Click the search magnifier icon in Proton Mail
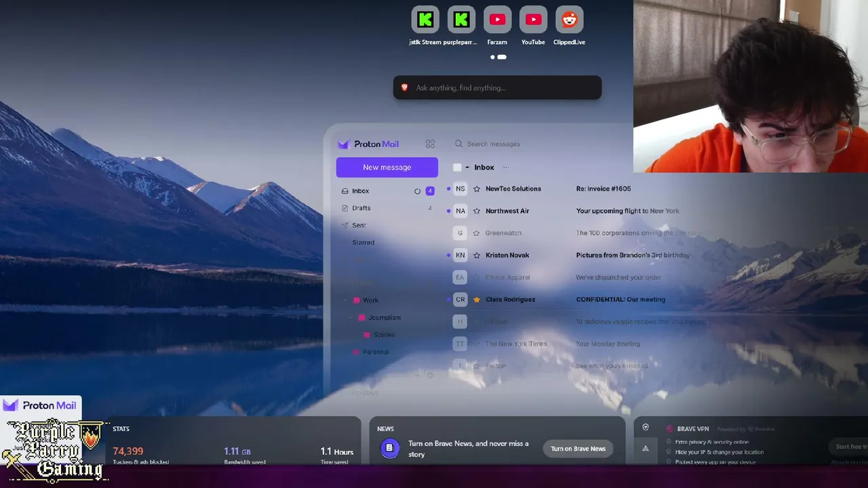Viewport: 868px width, 488px height. pyautogui.click(x=459, y=144)
